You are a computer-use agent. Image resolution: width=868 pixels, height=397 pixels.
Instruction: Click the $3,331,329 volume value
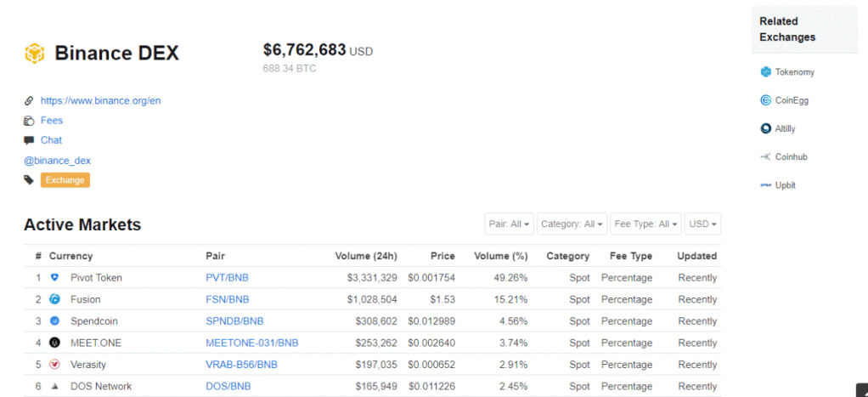pyautogui.click(x=372, y=278)
